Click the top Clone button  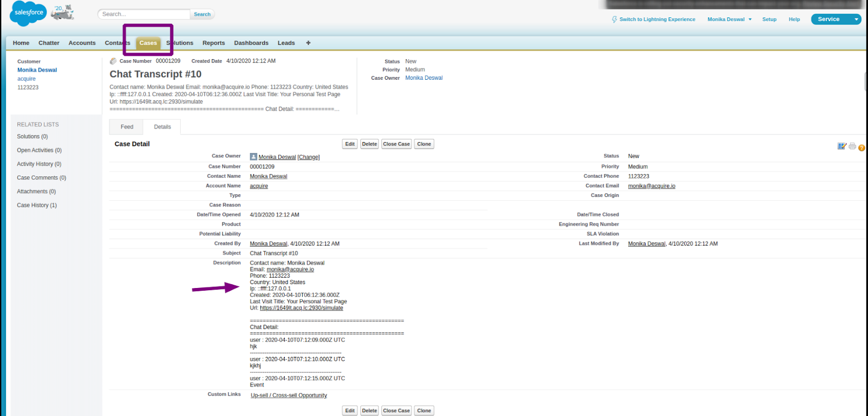424,144
